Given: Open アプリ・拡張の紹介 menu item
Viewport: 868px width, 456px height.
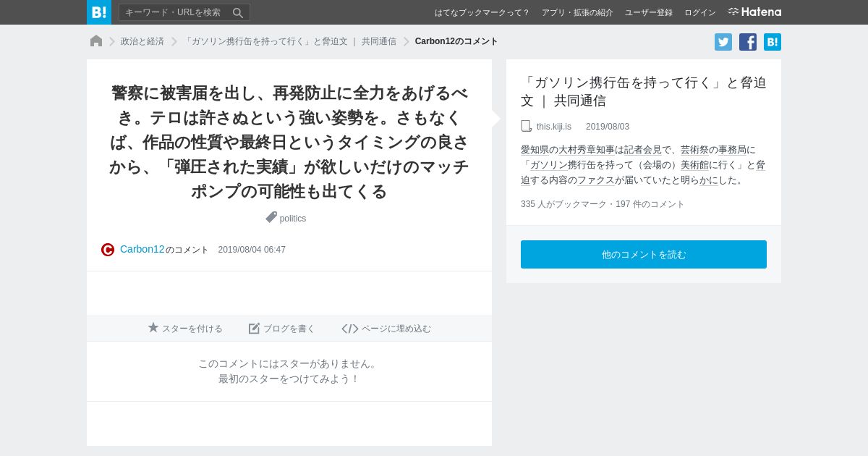Looking at the screenshot, I should (x=577, y=12).
